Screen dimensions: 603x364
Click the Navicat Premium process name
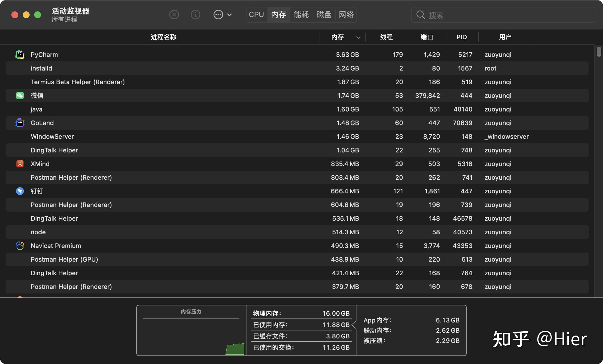[56, 246]
